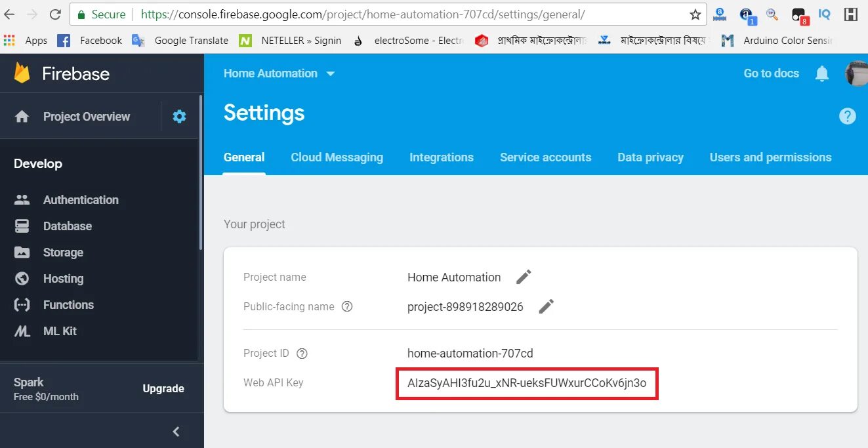Select project-898918289026 public name text
Image resolution: width=868 pixels, height=448 pixels.
coord(465,306)
